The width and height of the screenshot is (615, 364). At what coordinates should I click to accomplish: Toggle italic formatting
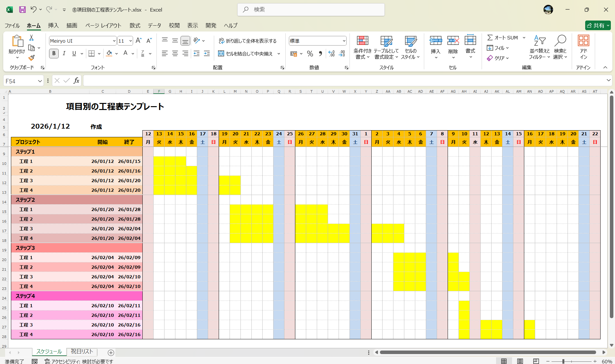pos(64,54)
